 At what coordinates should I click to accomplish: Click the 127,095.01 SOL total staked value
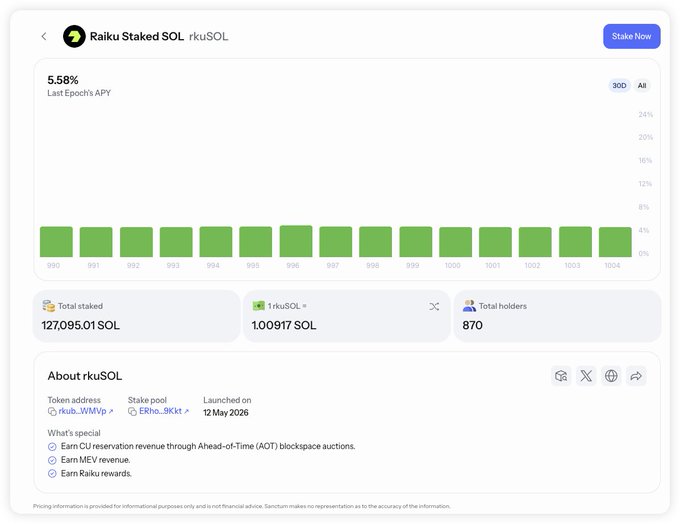coord(81,325)
